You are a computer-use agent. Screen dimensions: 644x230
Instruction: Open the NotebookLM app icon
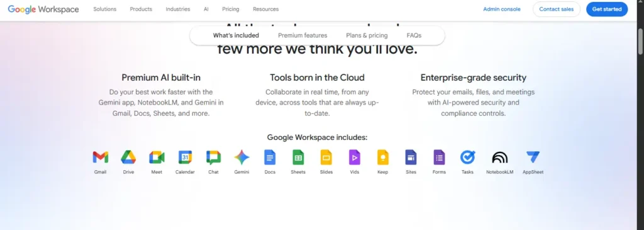click(x=500, y=157)
